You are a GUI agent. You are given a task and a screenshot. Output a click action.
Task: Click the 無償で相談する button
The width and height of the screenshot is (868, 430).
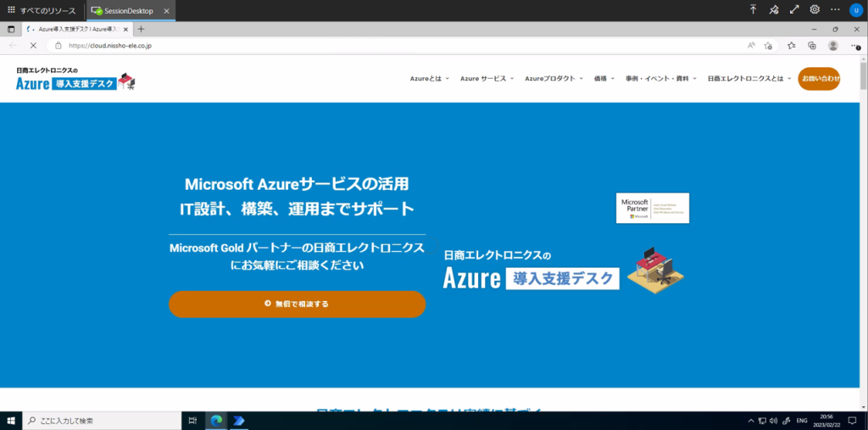click(298, 304)
